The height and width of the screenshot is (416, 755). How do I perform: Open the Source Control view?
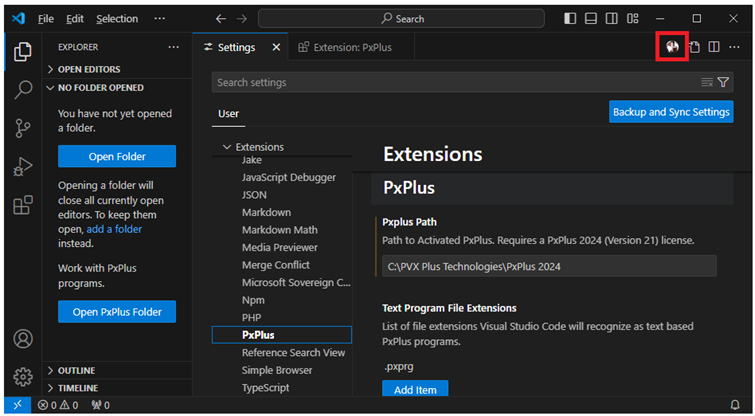pyautogui.click(x=22, y=129)
